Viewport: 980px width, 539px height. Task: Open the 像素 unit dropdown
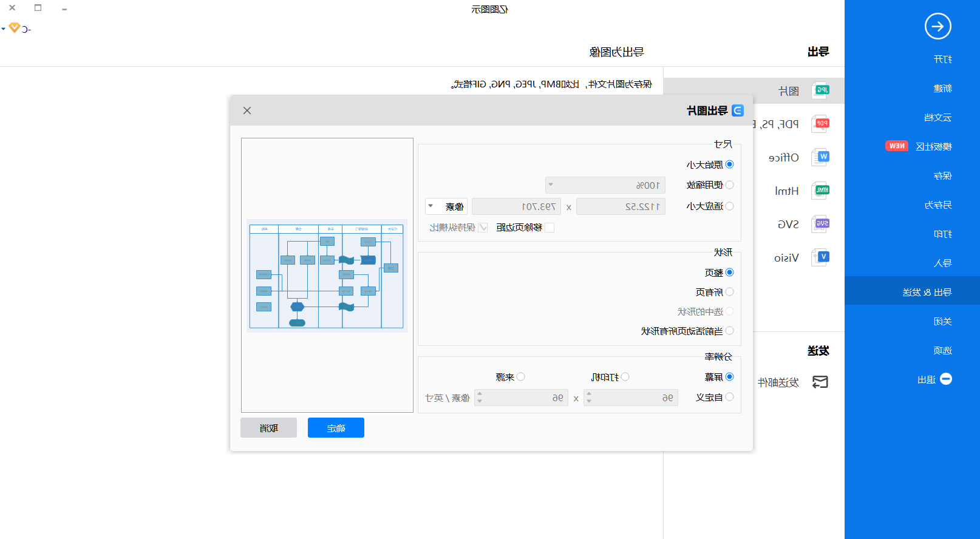pyautogui.click(x=446, y=206)
